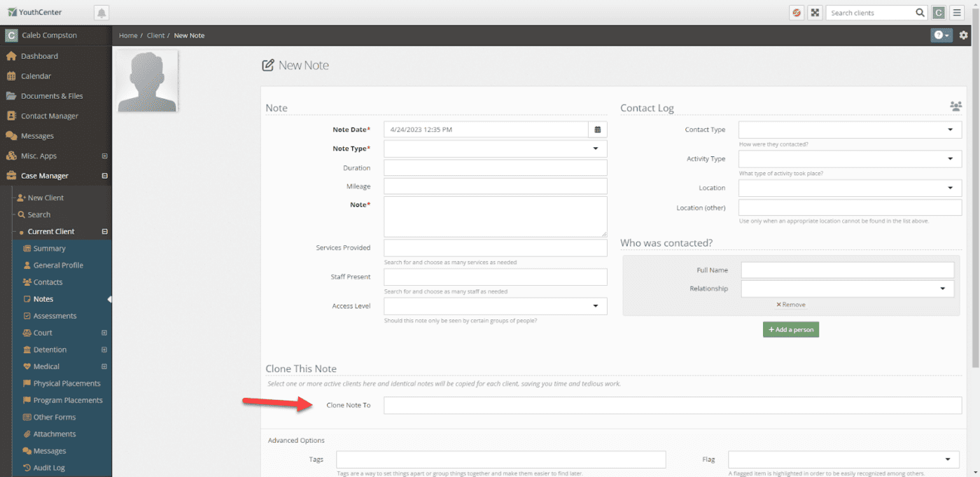Open the Access Level dropdown

click(495, 306)
